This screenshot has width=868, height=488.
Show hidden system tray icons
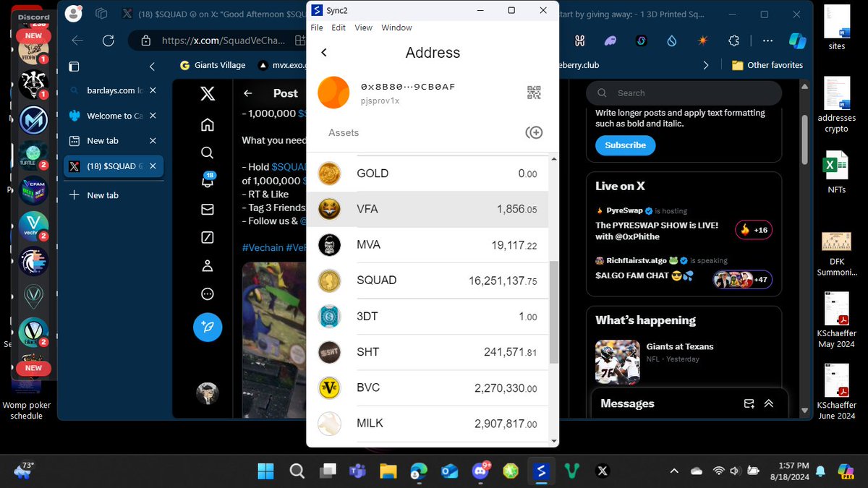point(674,471)
